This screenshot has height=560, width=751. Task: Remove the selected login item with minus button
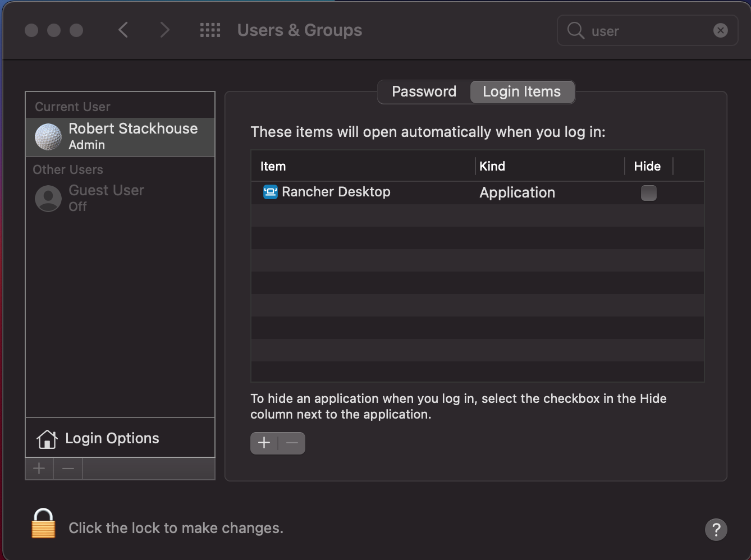291,443
